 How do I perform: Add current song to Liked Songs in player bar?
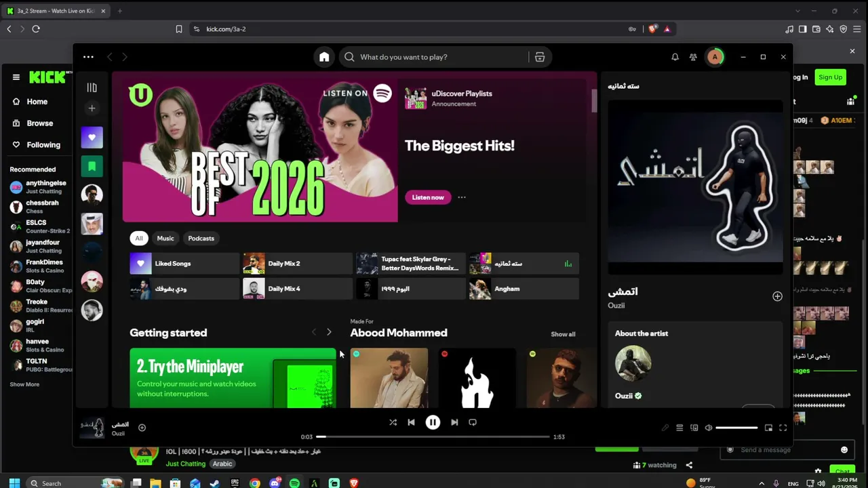click(x=142, y=428)
